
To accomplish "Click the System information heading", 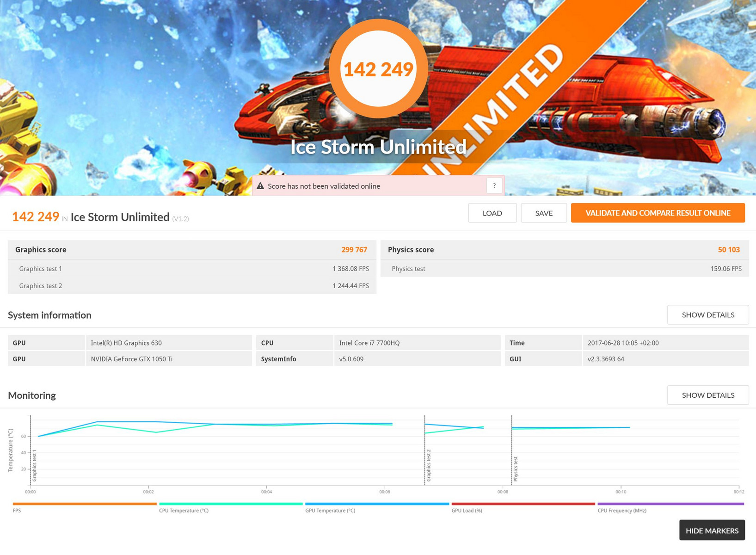I will click(x=49, y=315).
